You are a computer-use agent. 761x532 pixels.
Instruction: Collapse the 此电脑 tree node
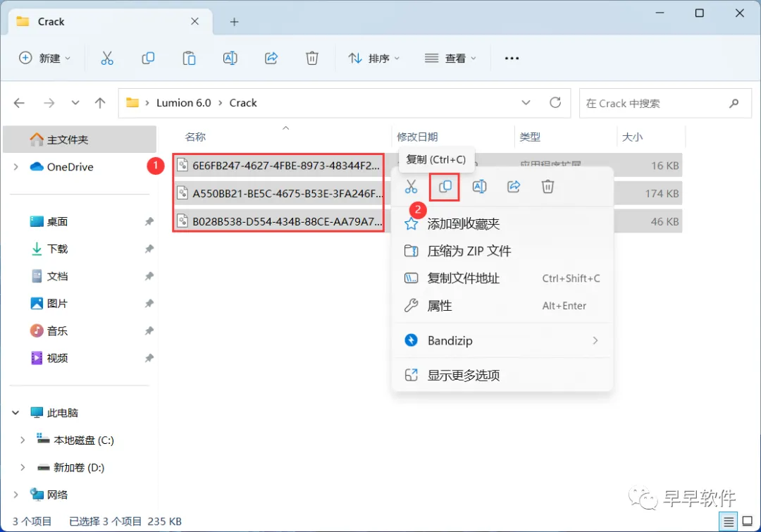16,413
